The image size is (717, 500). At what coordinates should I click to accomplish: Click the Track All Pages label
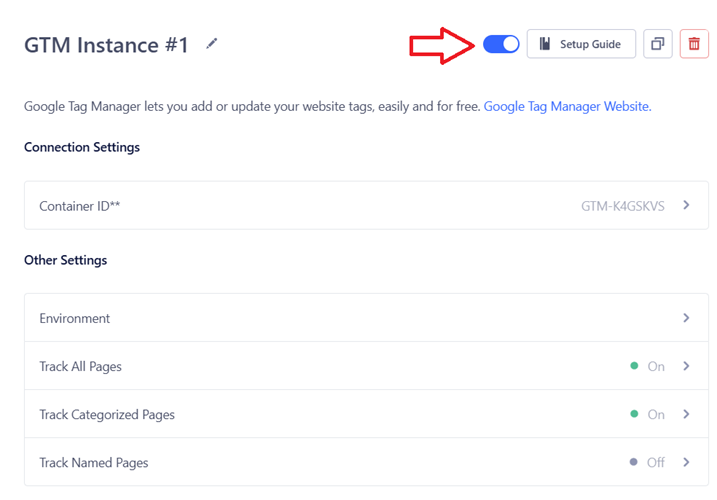pos(80,366)
